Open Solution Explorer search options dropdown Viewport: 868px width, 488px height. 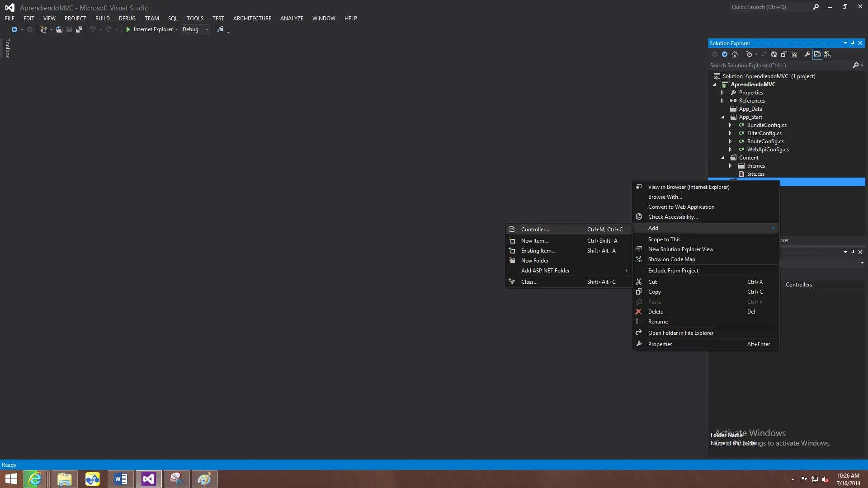[862, 66]
